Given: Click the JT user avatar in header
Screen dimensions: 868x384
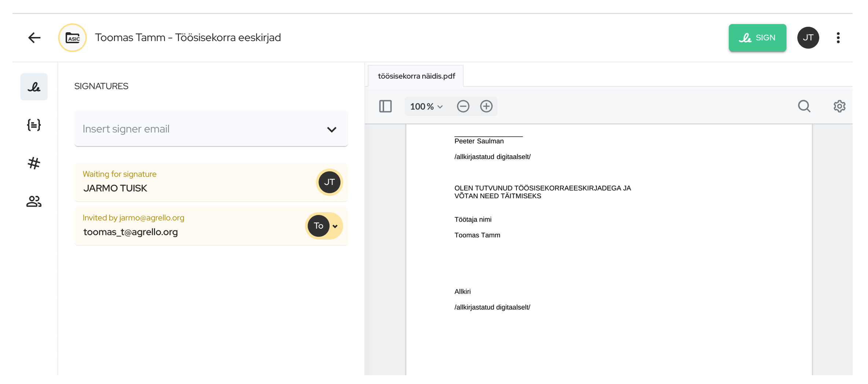Looking at the screenshot, I should (x=808, y=38).
